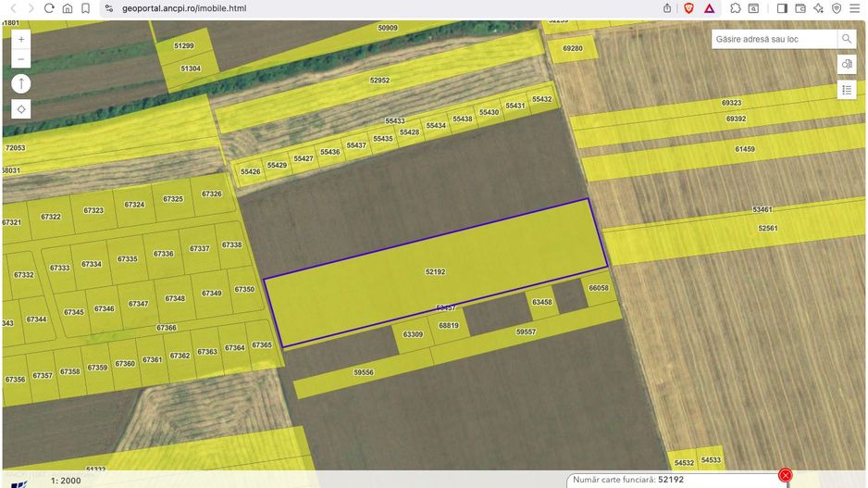Click the Găsire adresă sau loc field
868x488 pixels.
pyautogui.click(x=774, y=39)
